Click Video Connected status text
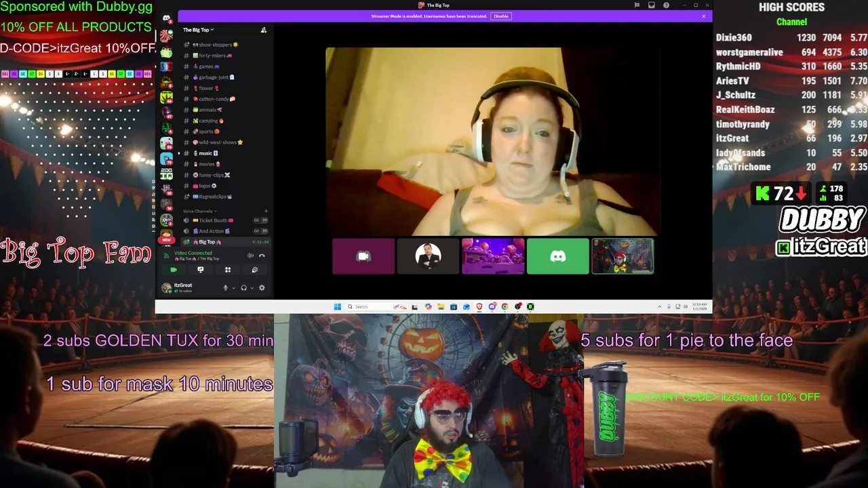 click(193, 253)
